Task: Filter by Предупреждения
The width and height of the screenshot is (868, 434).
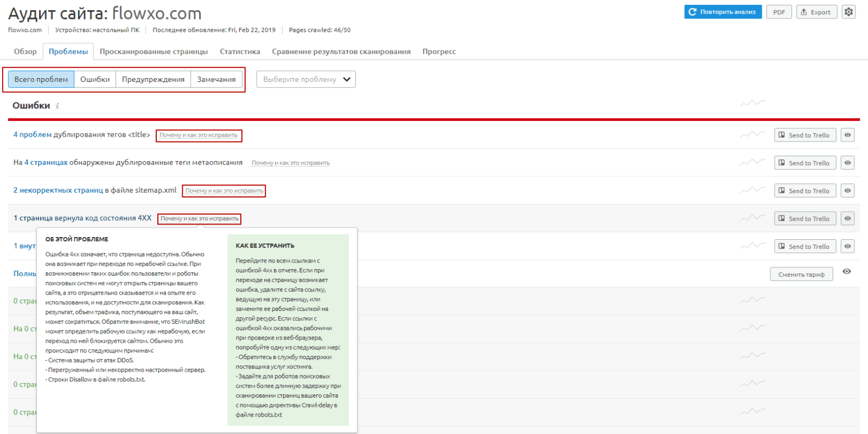Action: coord(153,79)
